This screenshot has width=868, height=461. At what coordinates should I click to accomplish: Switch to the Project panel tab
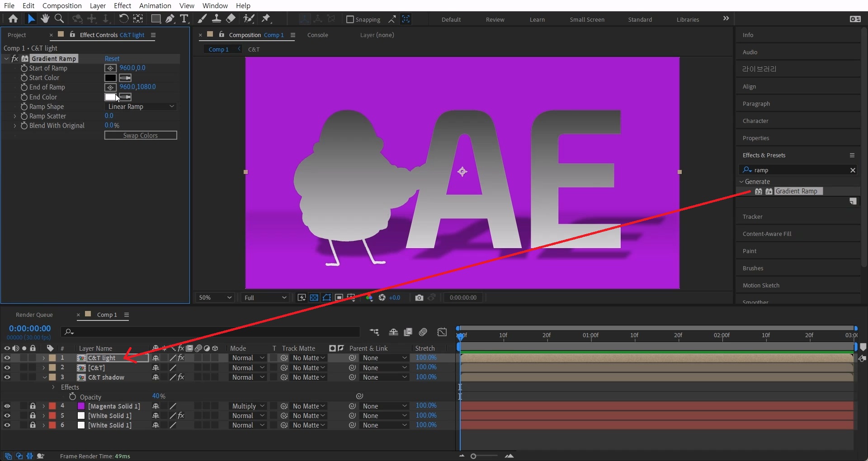17,35
